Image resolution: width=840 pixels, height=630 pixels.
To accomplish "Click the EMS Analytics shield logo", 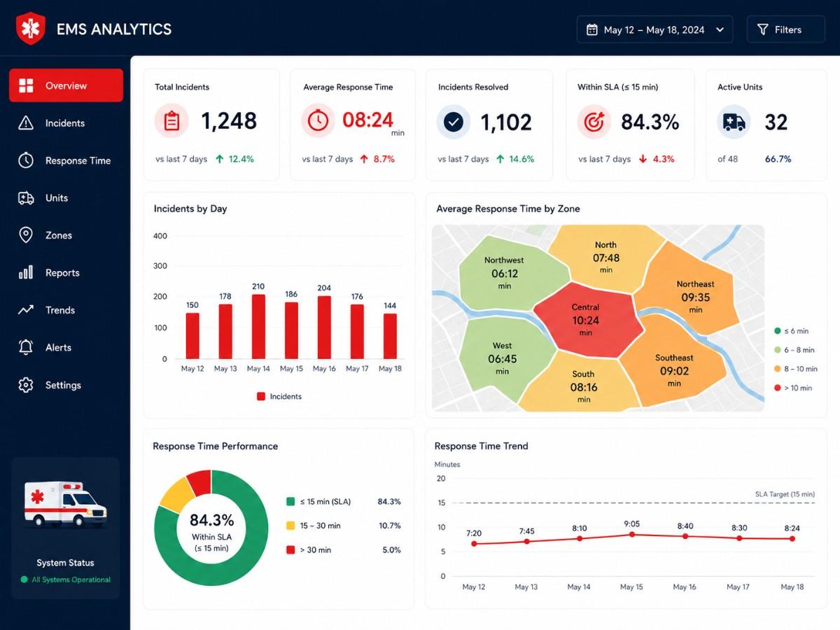I will click(x=30, y=29).
